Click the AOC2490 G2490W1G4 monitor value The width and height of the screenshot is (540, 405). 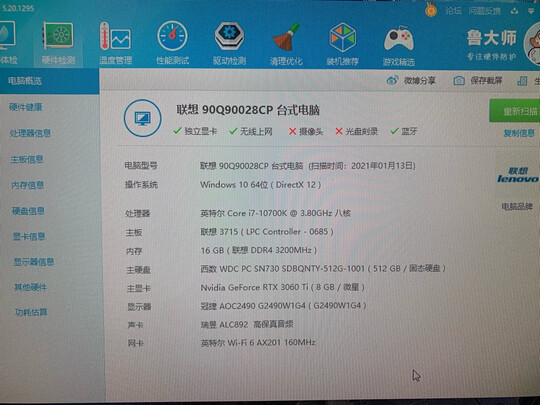[x=283, y=305]
